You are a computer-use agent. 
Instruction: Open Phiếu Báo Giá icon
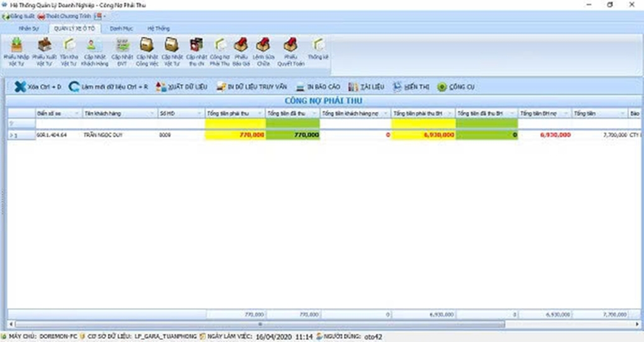pyautogui.click(x=241, y=45)
